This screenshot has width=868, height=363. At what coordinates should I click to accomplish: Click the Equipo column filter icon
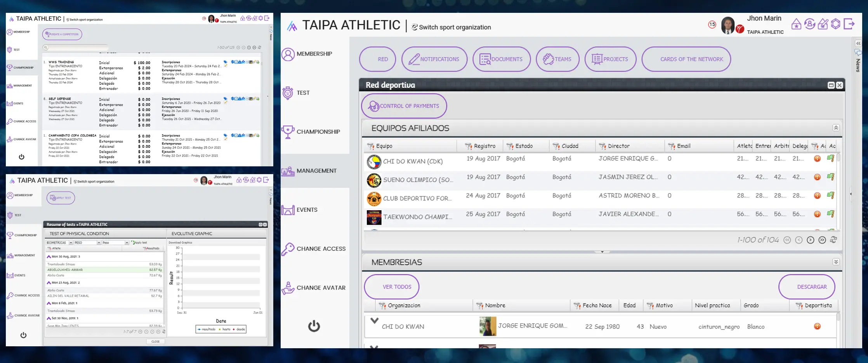click(x=371, y=146)
